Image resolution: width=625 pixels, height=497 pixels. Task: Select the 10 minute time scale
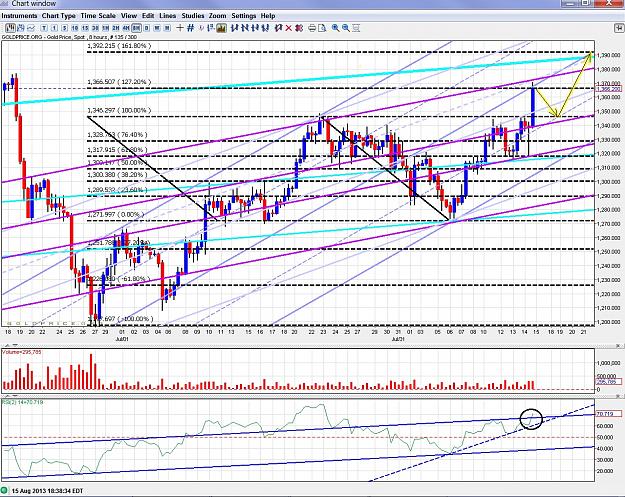[x=75, y=28]
